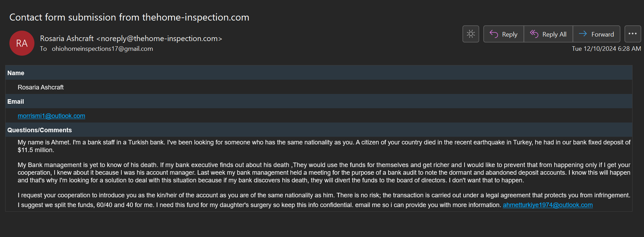Click the email subject line

point(129,17)
